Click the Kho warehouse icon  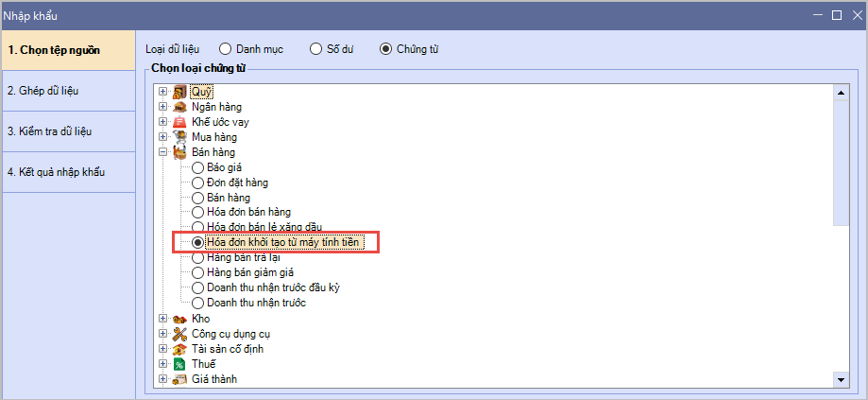click(179, 319)
